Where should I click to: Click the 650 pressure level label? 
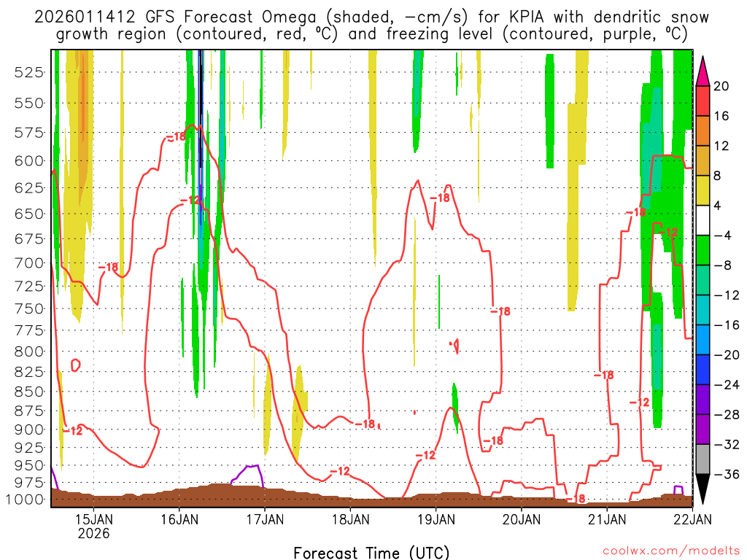click(x=29, y=214)
